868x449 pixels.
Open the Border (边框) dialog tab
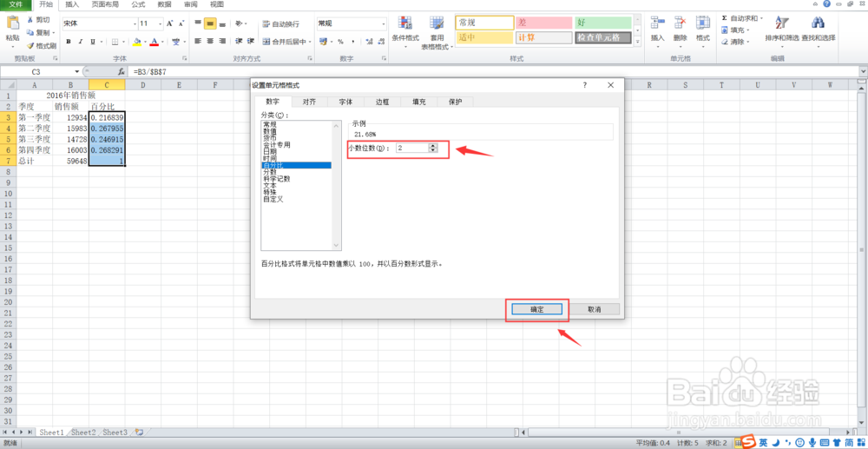(383, 102)
